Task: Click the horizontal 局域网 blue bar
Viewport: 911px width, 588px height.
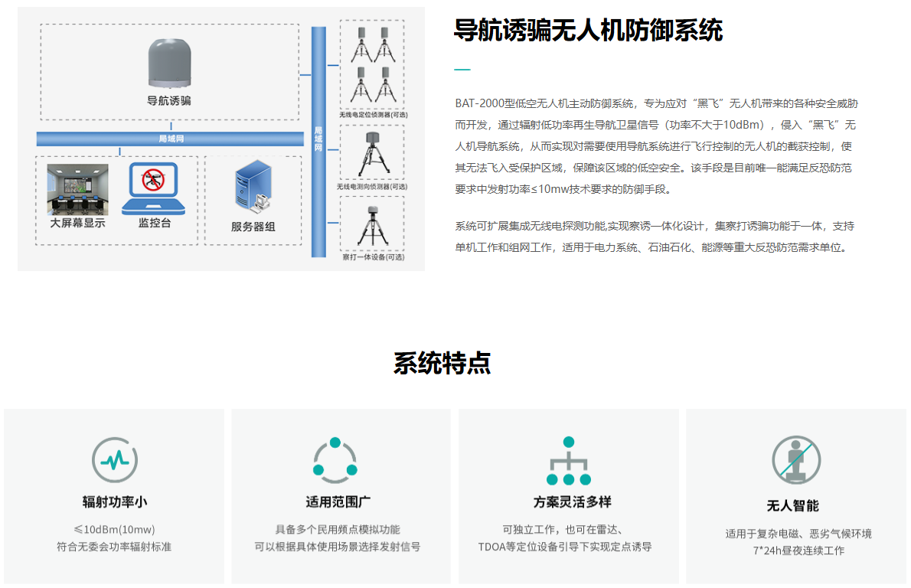Action: pos(170,138)
